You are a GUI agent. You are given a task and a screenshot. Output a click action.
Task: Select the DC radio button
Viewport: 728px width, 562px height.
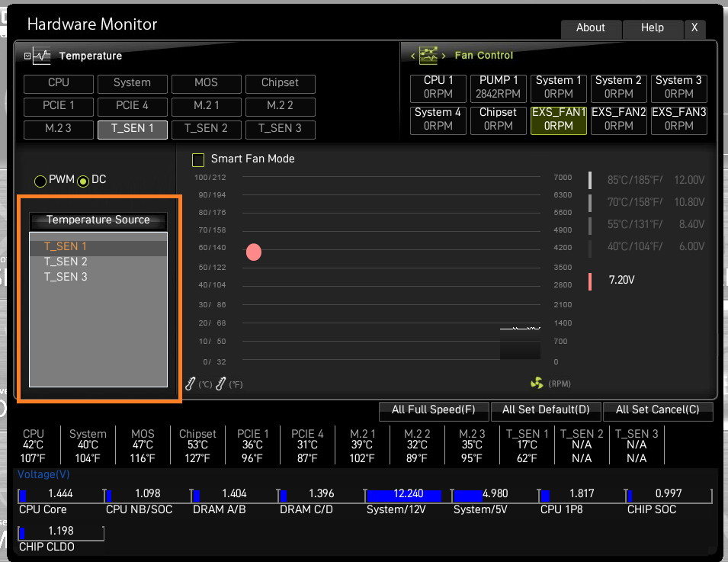[x=83, y=181]
